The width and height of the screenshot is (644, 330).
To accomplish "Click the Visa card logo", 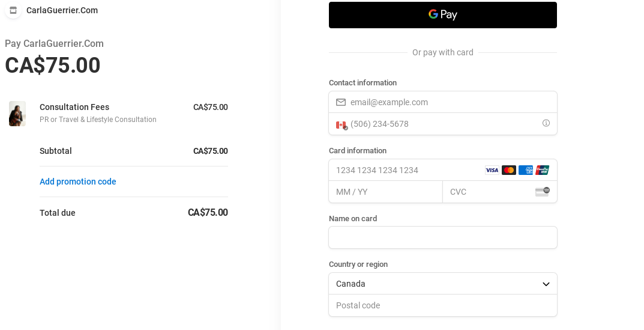I will [x=492, y=170].
